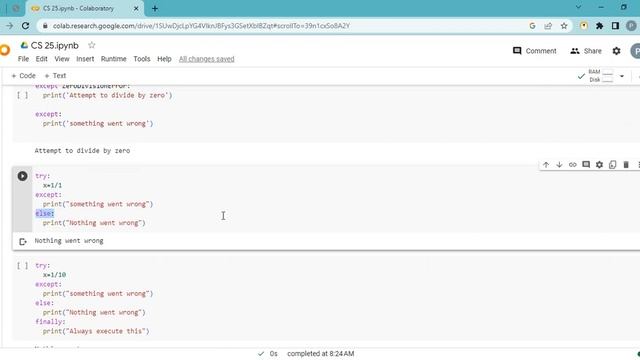The height and width of the screenshot is (360, 640).
Task: Open cell editor settings gear
Action: (x=599, y=165)
